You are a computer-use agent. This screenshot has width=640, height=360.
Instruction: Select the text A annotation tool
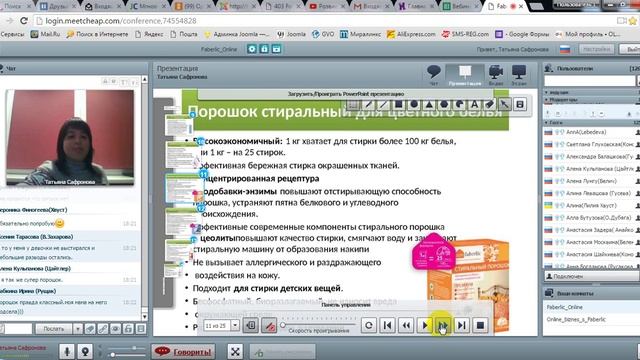pyautogui.click(x=474, y=104)
